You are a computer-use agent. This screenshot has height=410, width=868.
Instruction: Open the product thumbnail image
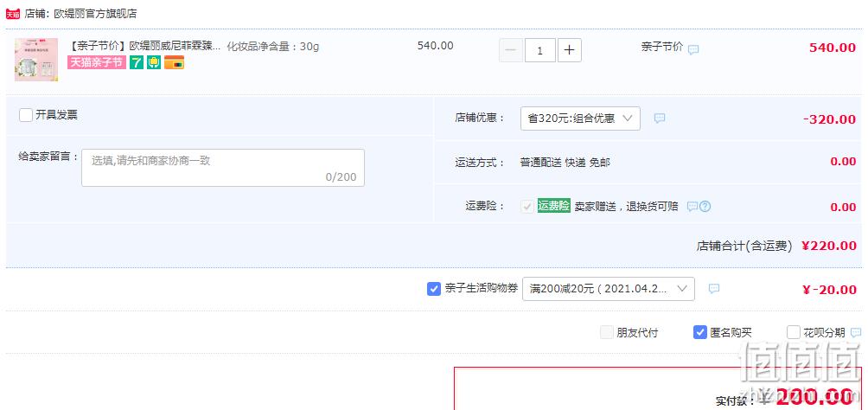pos(36,60)
